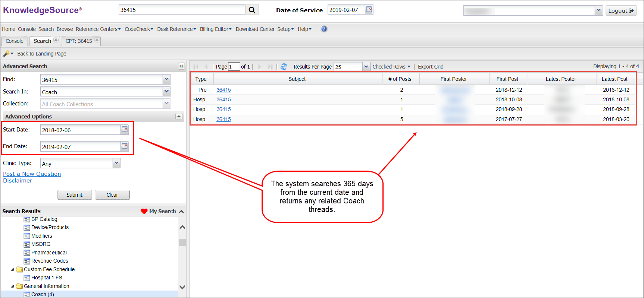
Task: Click the Find input field
Action: point(101,80)
